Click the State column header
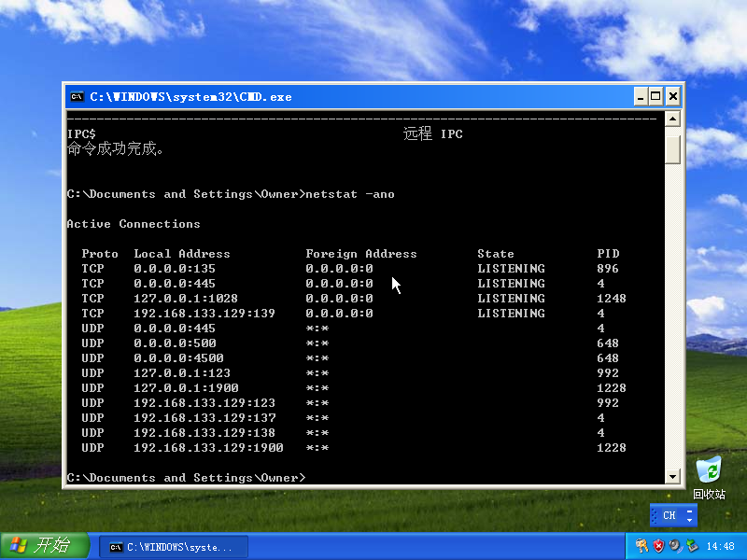This screenshot has width=747, height=560. 496,254
